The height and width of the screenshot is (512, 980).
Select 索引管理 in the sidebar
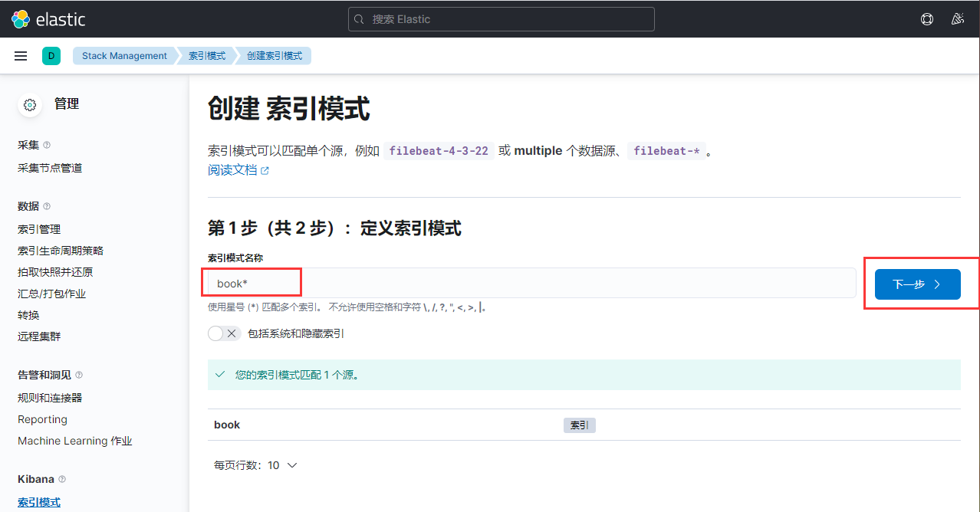[x=38, y=228]
